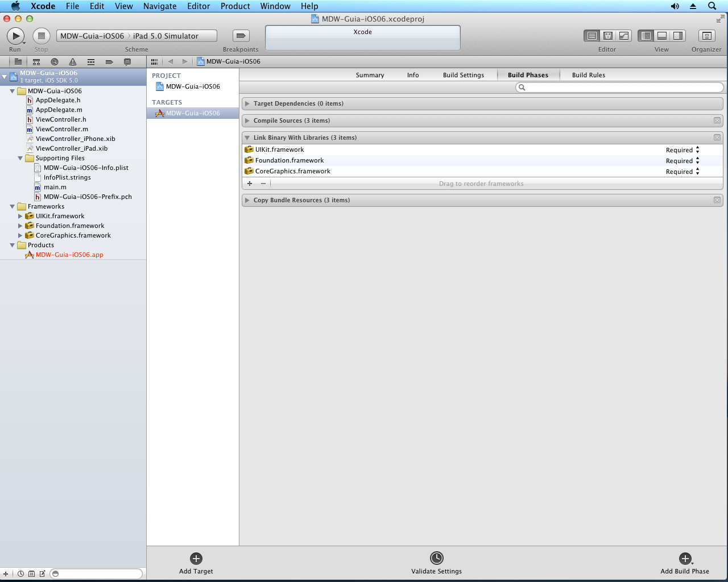Show the Symbol navigator
Screen dimensions: 728x582
(x=36, y=61)
